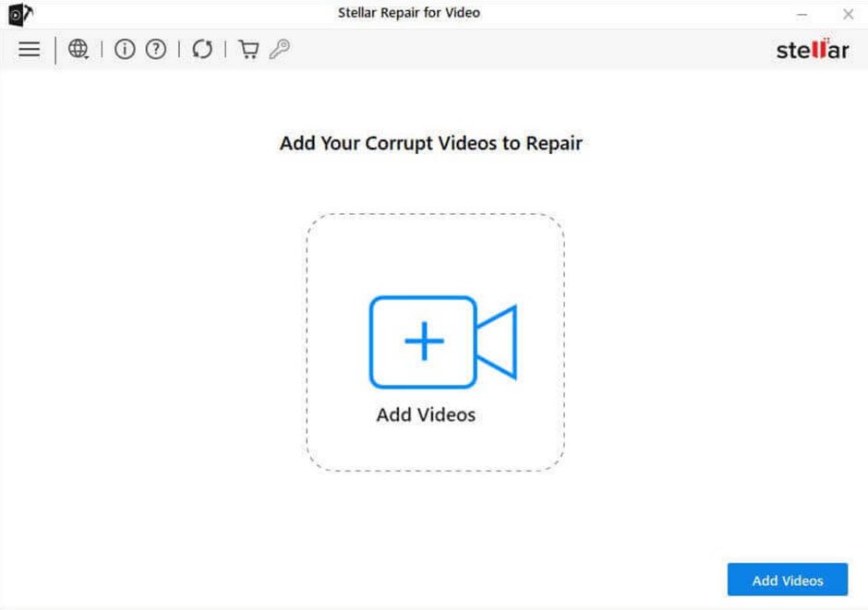Viewport: 868px width, 610px height.
Task: Check for updates with the refresh icon
Action: (x=202, y=50)
